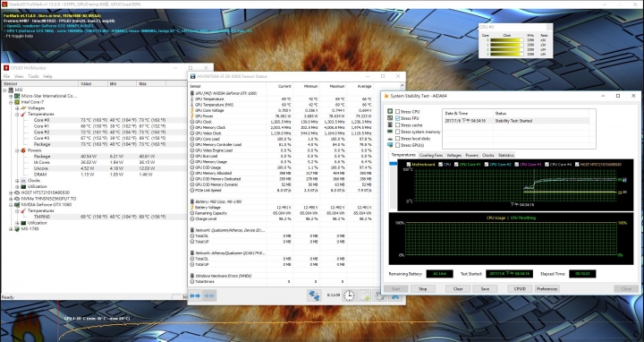The height and width of the screenshot is (342, 644).
Task: Toggle the Motherboard graph legend checkbox
Action: [408, 165]
